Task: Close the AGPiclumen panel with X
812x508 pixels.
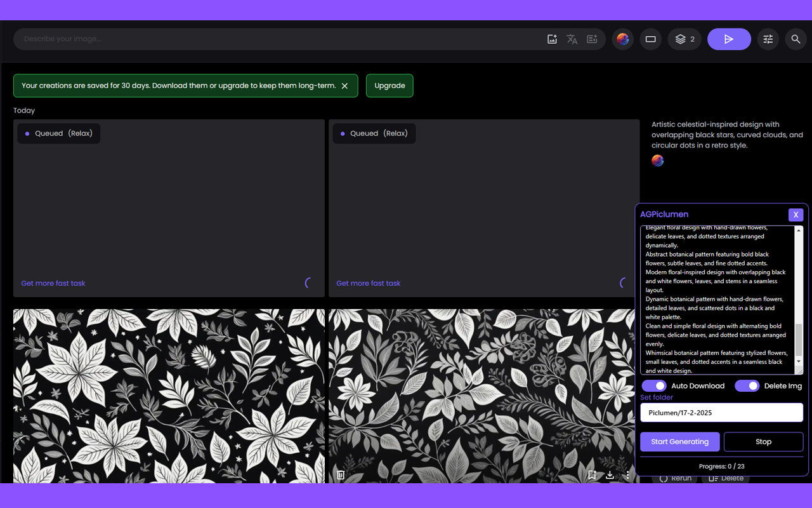Action: click(x=796, y=215)
